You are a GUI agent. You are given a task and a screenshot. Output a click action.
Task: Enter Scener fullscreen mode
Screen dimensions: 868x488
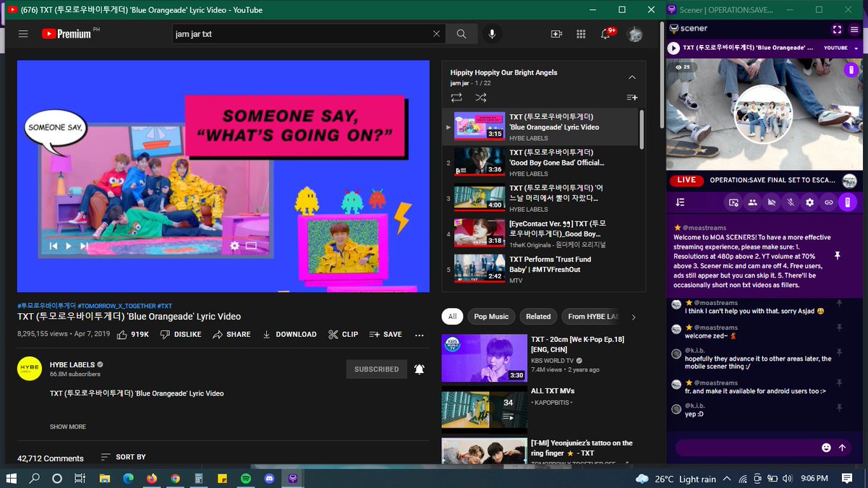click(837, 29)
